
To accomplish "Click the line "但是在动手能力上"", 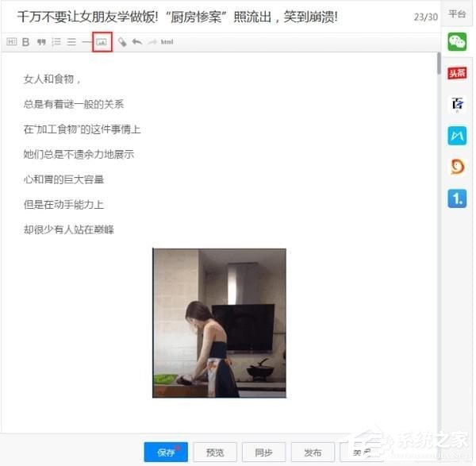I will (63, 205).
